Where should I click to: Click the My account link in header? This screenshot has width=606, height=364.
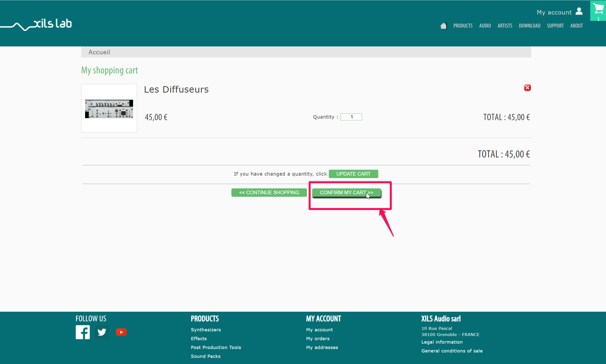[554, 12]
